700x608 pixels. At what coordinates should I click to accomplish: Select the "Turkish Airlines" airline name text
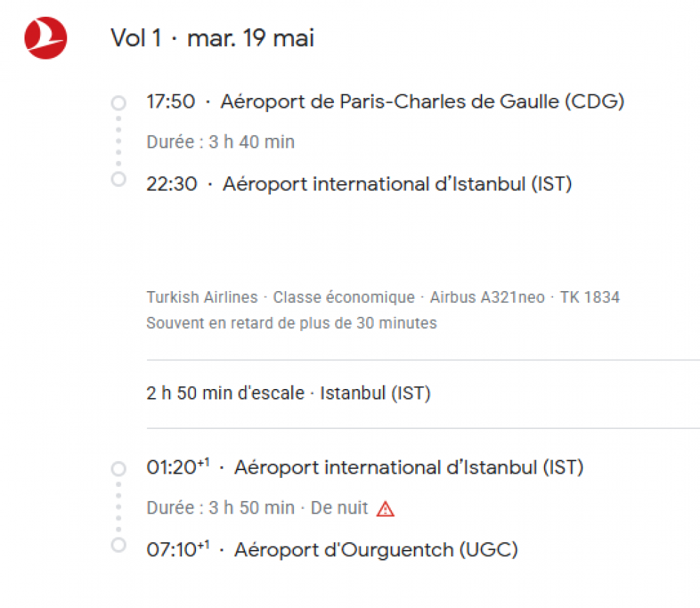tap(202, 297)
